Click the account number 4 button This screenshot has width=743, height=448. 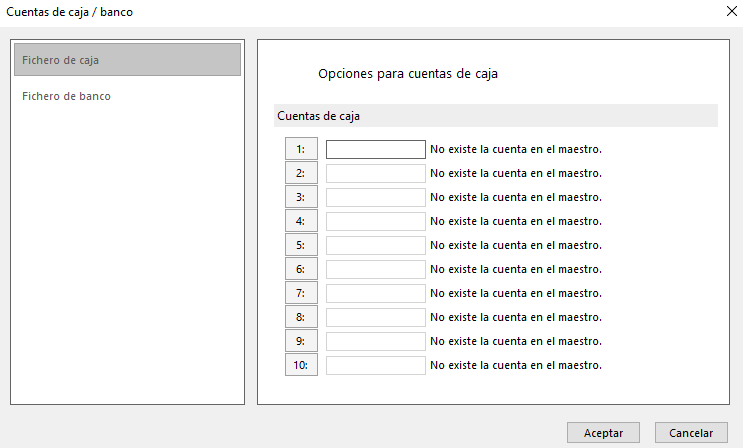coord(301,221)
